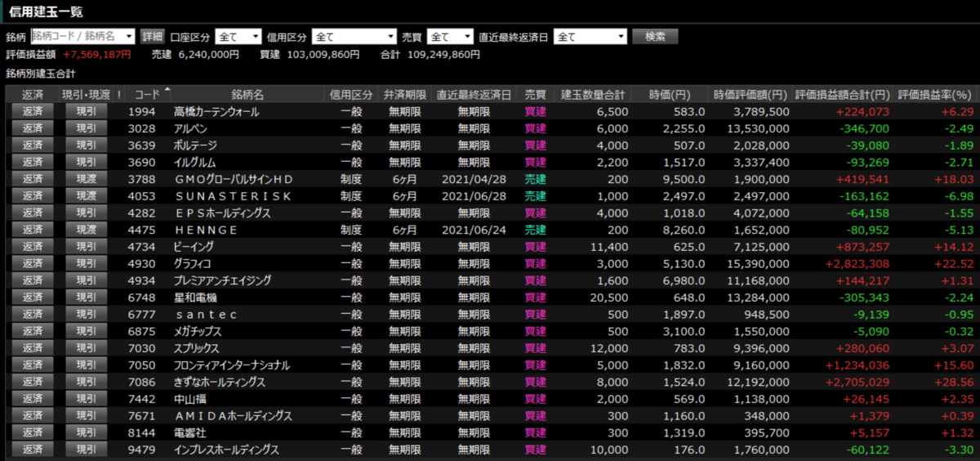The width and height of the screenshot is (980, 461).
Task: Click the 詳細 button next to the stock field
Action: pyautogui.click(x=152, y=37)
